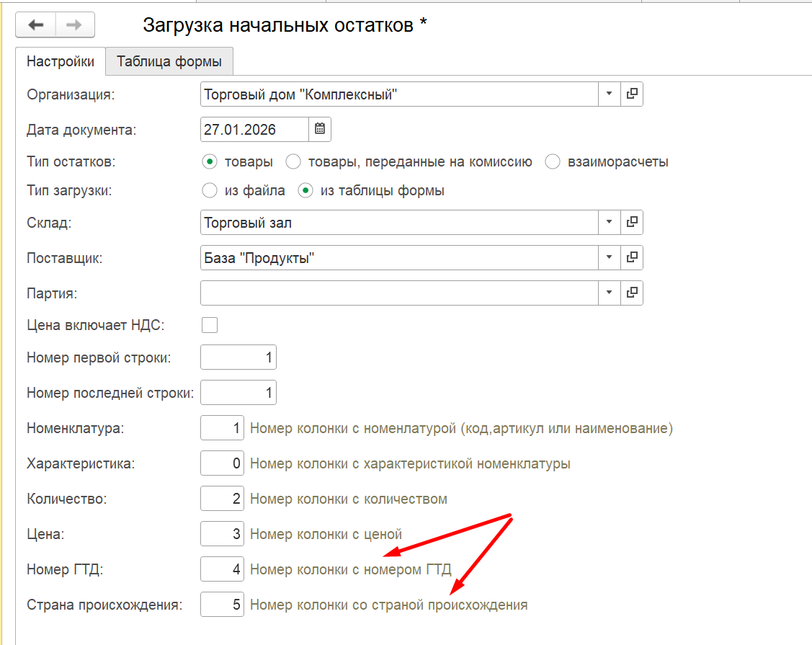The width and height of the screenshot is (812, 645).
Task: Open the Поставщик record with its open icon
Action: click(632, 257)
